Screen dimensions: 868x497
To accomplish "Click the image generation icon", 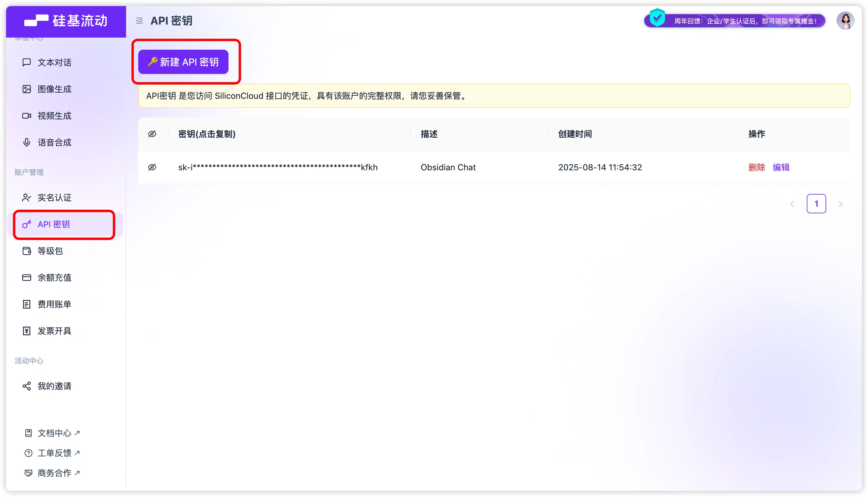I will point(27,89).
